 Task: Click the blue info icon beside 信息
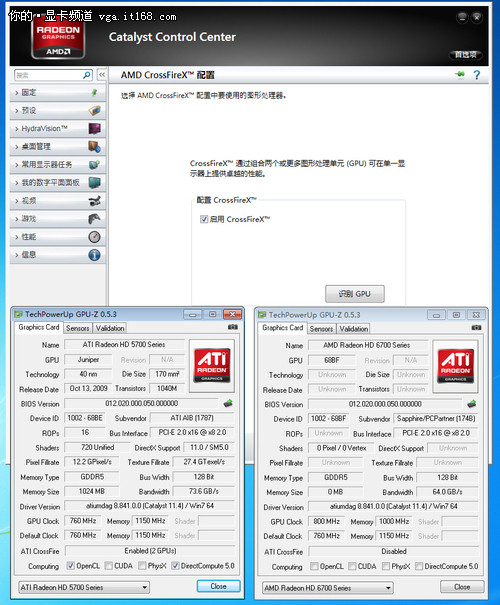click(x=95, y=255)
